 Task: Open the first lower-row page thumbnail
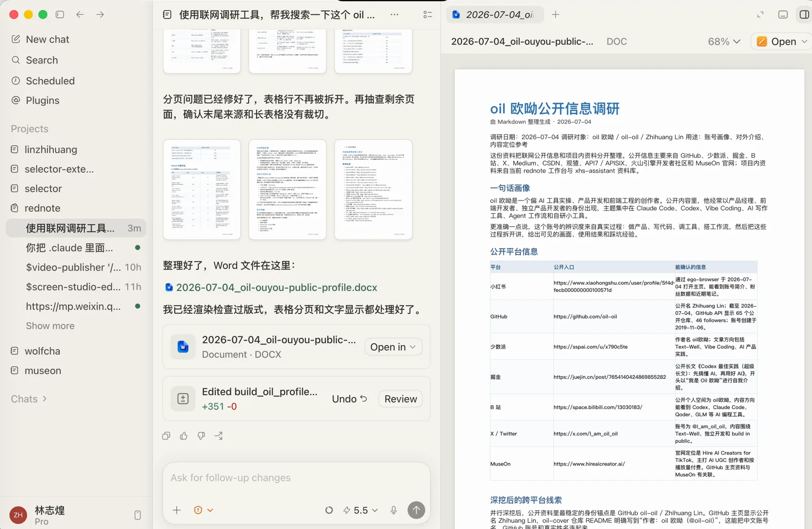(201, 189)
